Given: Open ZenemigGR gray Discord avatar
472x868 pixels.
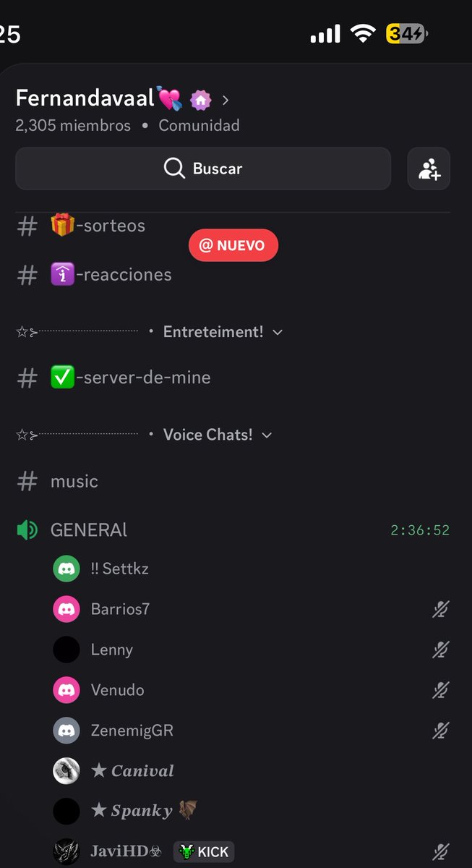Looking at the screenshot, I should (66, 731).
